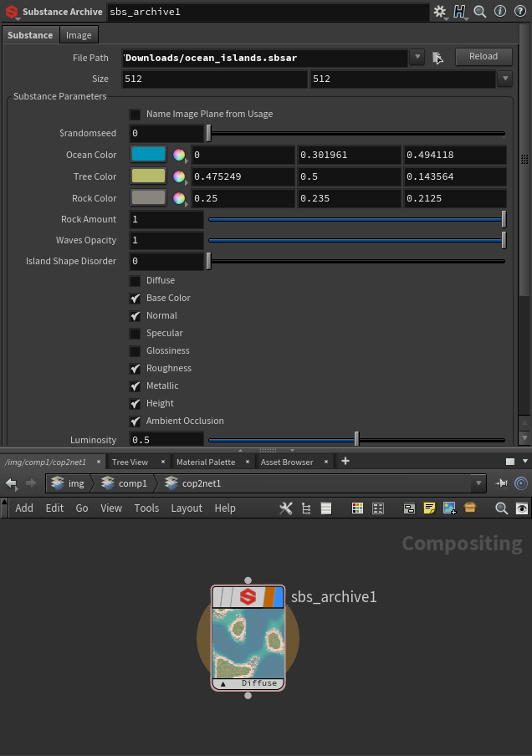
Task: Switch to the Image tab
Action: (x=79, y=35)
